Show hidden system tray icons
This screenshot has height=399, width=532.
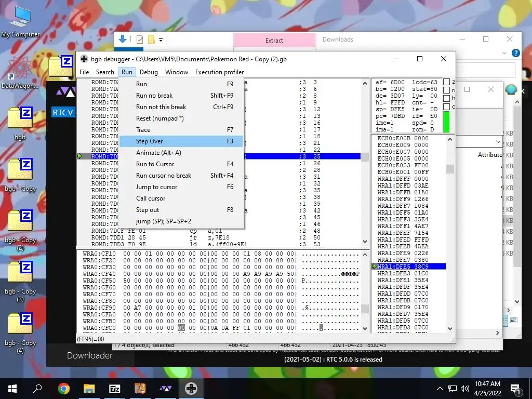click(x=440, y=389)
